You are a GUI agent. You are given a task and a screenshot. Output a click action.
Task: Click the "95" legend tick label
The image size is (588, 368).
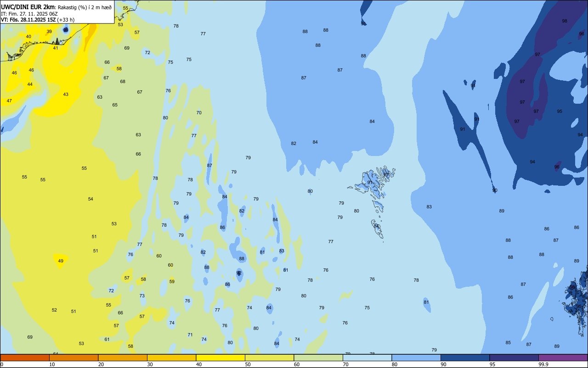pos(492,364)
